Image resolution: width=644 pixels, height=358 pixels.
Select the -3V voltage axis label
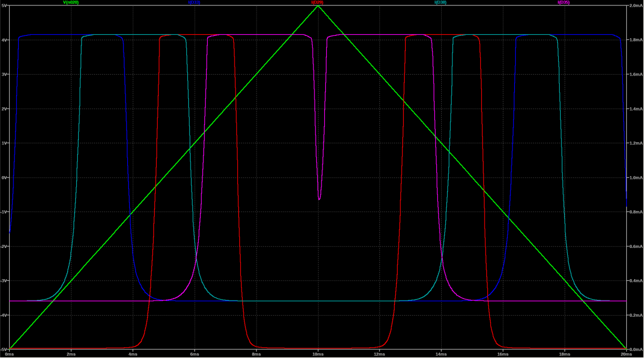(x=4, y=280)
